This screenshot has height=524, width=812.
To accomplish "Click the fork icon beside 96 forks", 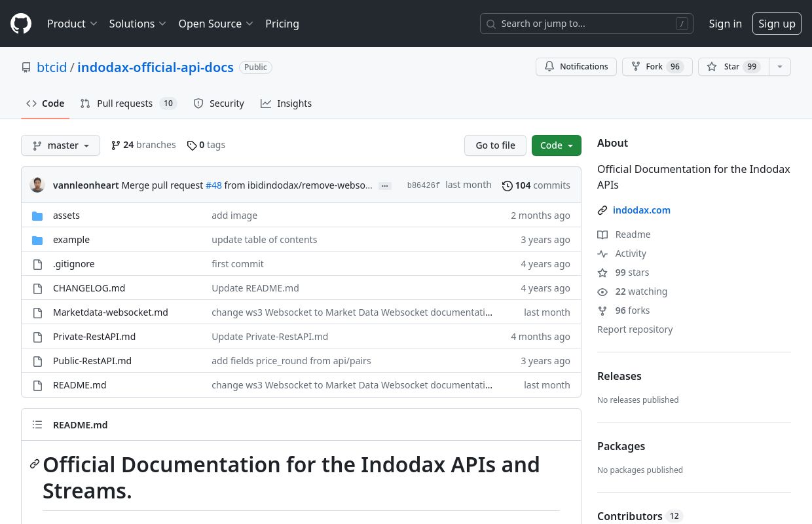I will [602, 310].
